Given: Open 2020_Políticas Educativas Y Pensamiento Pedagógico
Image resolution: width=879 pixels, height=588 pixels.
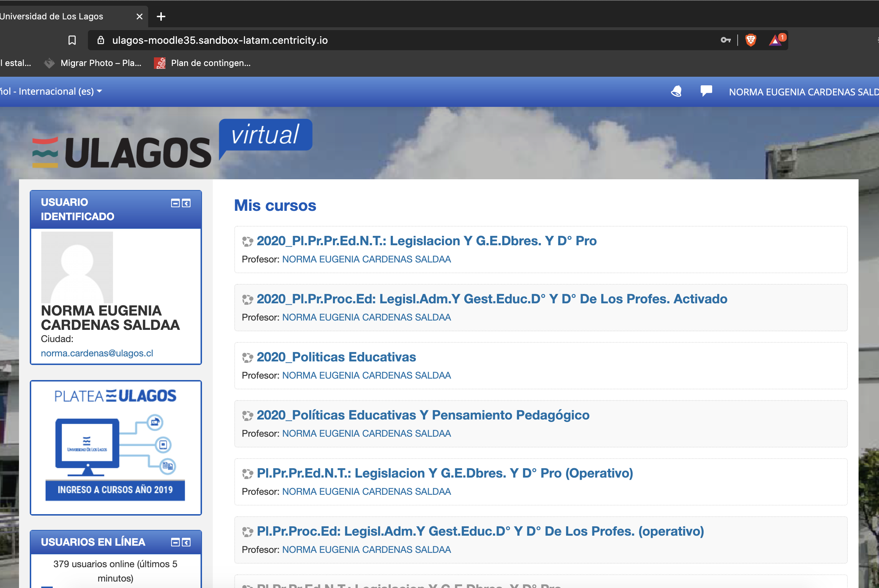Looking at the screenshot, I should coord(423,415).
